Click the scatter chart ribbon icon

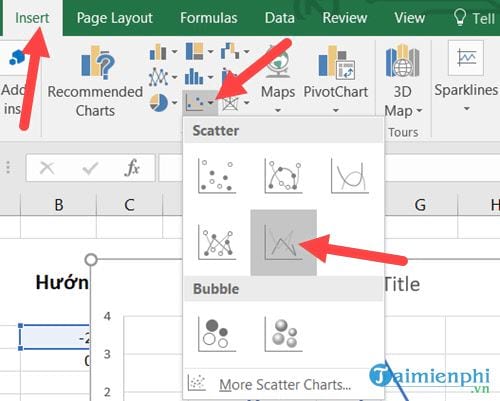tap(195, 103)
